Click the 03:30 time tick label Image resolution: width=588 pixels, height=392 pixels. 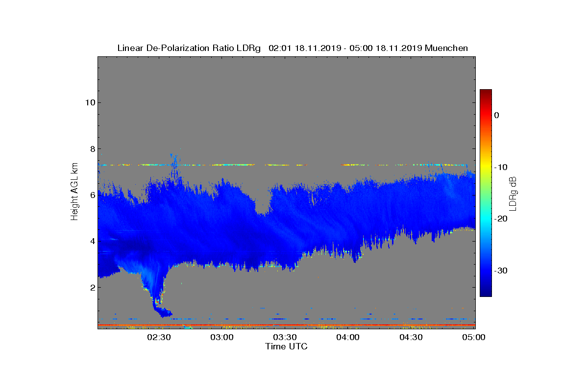click(285, 337)
